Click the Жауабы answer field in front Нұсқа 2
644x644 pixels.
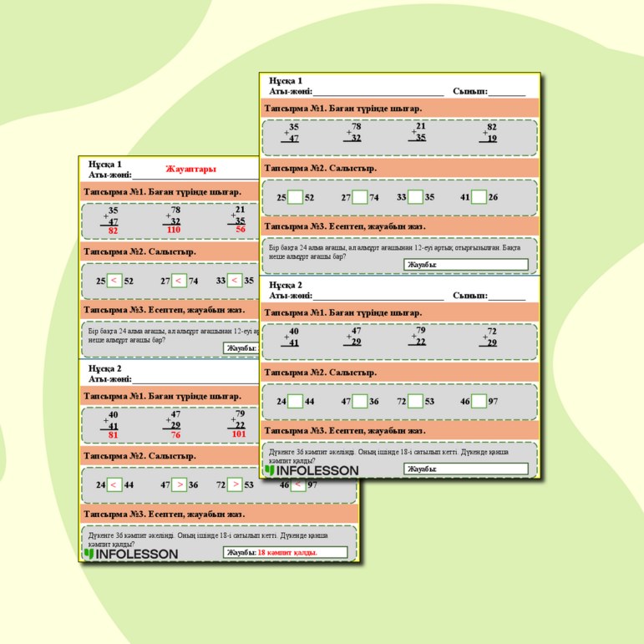[466, 469]
